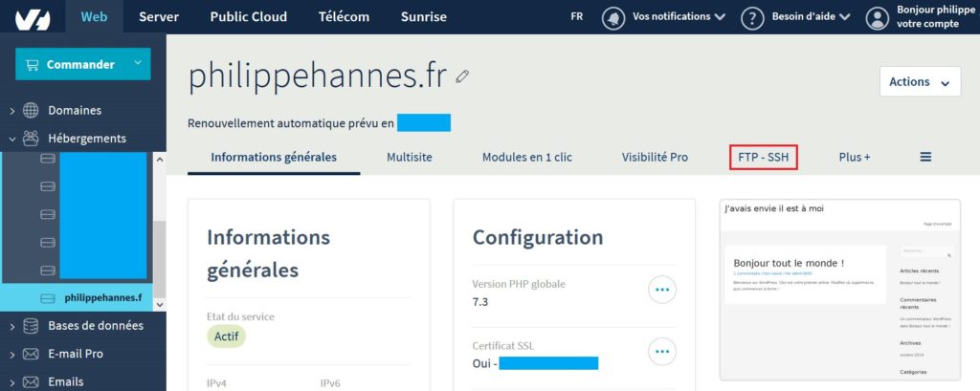Switch to the FTP - SSH tab
The height and width of the screenshot is (391, 980).
pos(763,158)
